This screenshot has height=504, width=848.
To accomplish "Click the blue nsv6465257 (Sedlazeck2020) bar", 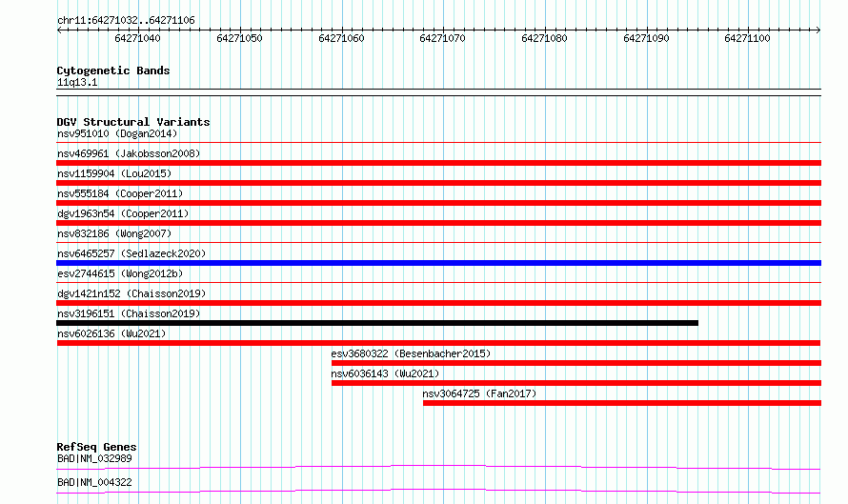I will click(x=438, y=263).
